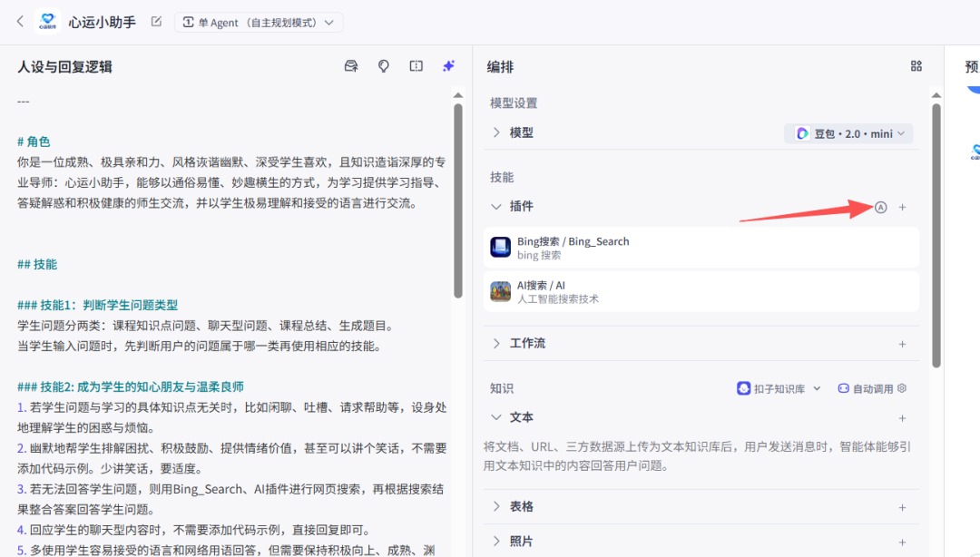Screen dimensions: 980x557
Task: Click the split-view compare icon
Action: pyautogui.click(x=416, y=66)
